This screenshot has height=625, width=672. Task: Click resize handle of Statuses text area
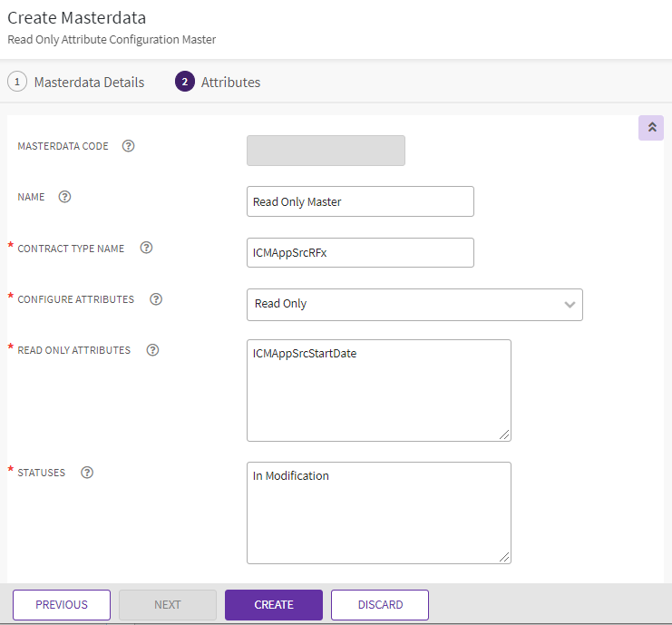point(505,558)
